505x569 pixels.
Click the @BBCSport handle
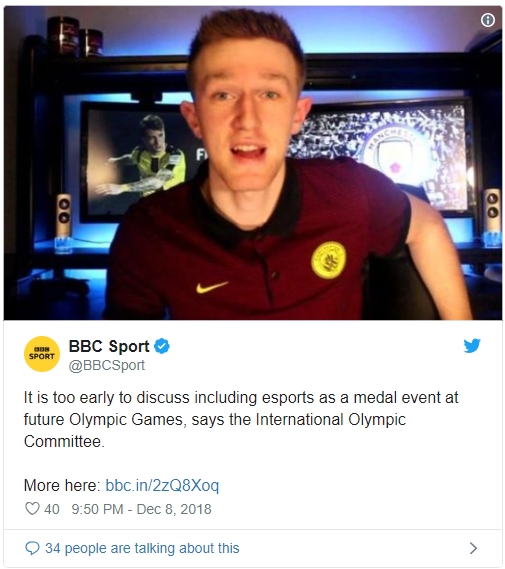[x=107, y=365]
